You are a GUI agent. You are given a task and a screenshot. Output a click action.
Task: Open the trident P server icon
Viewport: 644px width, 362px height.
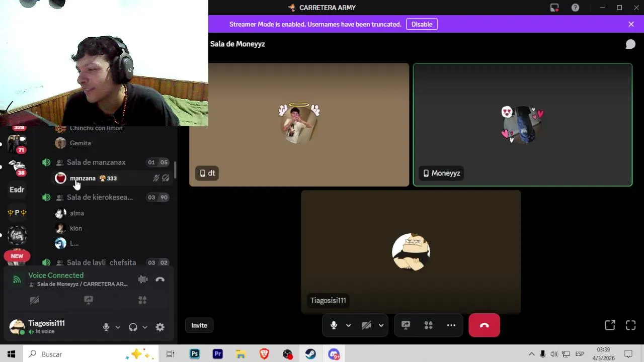(17, 213)
